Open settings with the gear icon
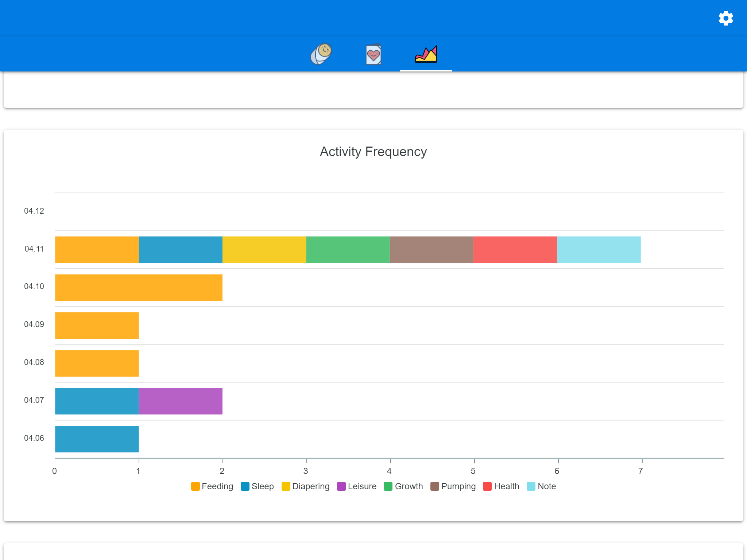747x560 pixels. [x=725, y=18]
